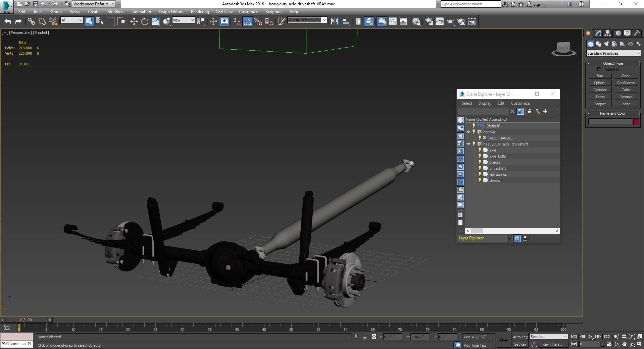The width and height of the screenshot is (644, 349).
Task: Toggle visibility bulb of driveshaft object
Action: (x=480, y=168)
